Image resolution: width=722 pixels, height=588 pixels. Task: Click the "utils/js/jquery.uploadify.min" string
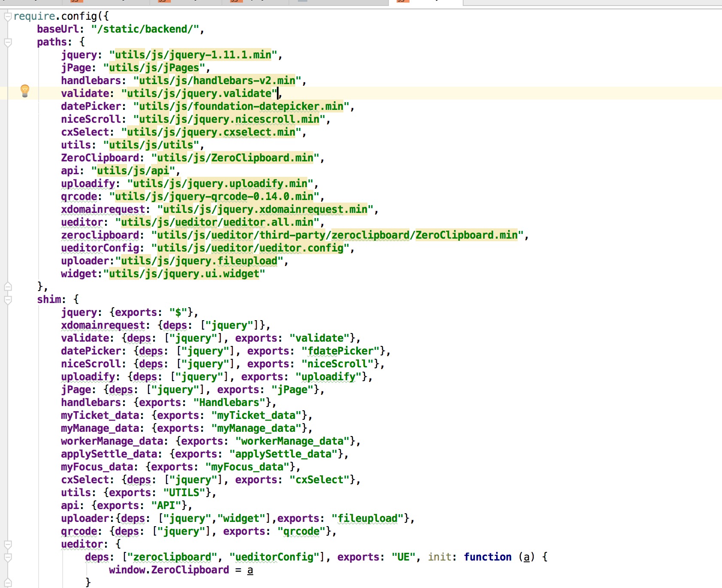[220, 184]
